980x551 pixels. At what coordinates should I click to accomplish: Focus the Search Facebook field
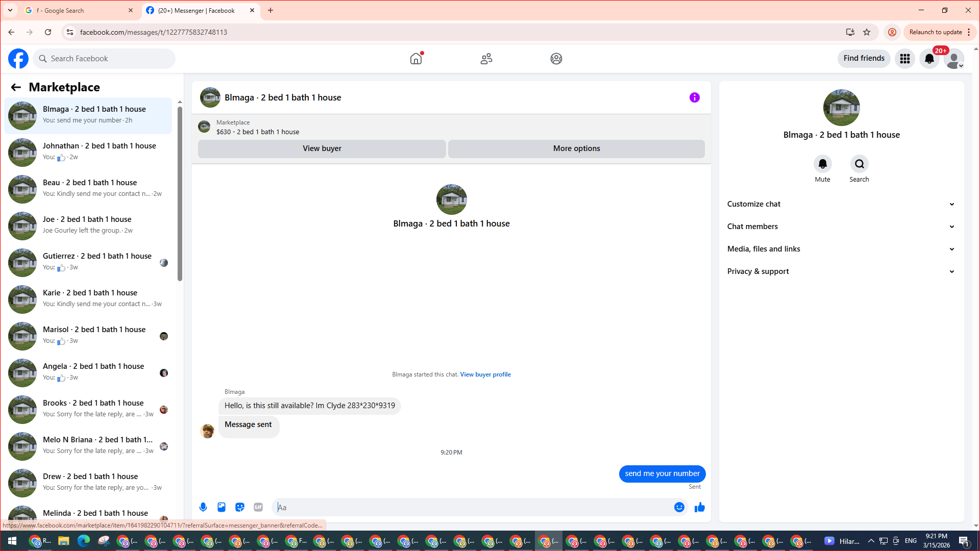click(104, 59)
